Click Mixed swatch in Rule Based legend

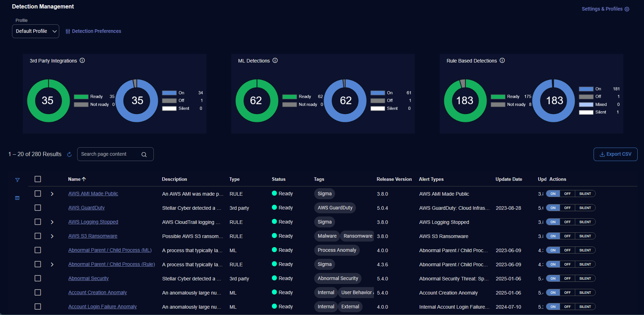click(586, 105)
